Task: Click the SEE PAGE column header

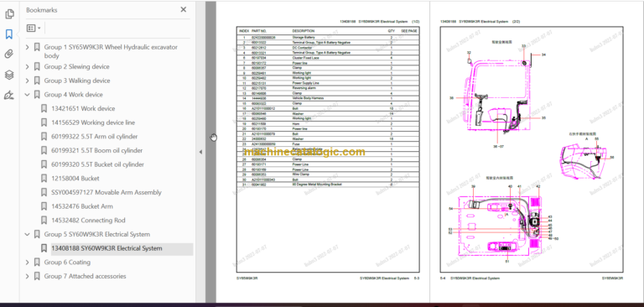Action: pyautogui.click(x=409, y=31)
